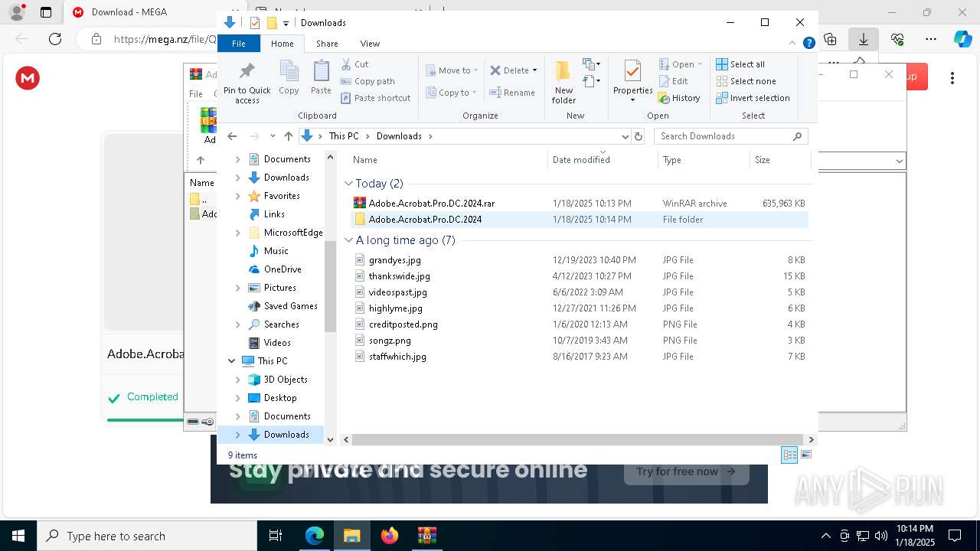
Task: Click horizontal scrollbar in file list
Action: tap(577, 439)
